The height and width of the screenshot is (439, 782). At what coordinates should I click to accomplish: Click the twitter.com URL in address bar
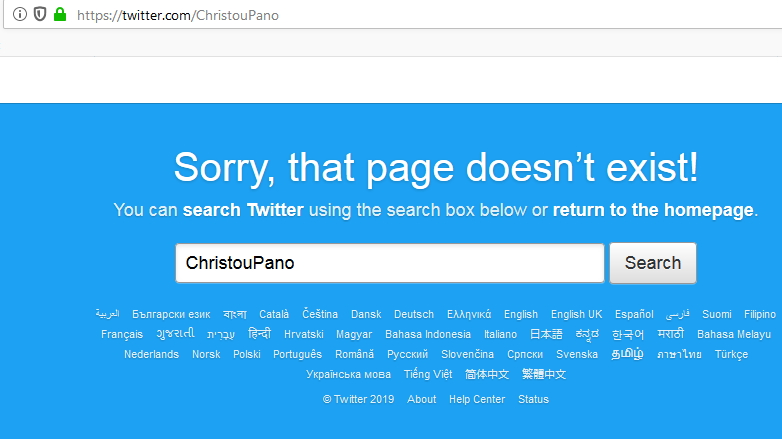178,15
